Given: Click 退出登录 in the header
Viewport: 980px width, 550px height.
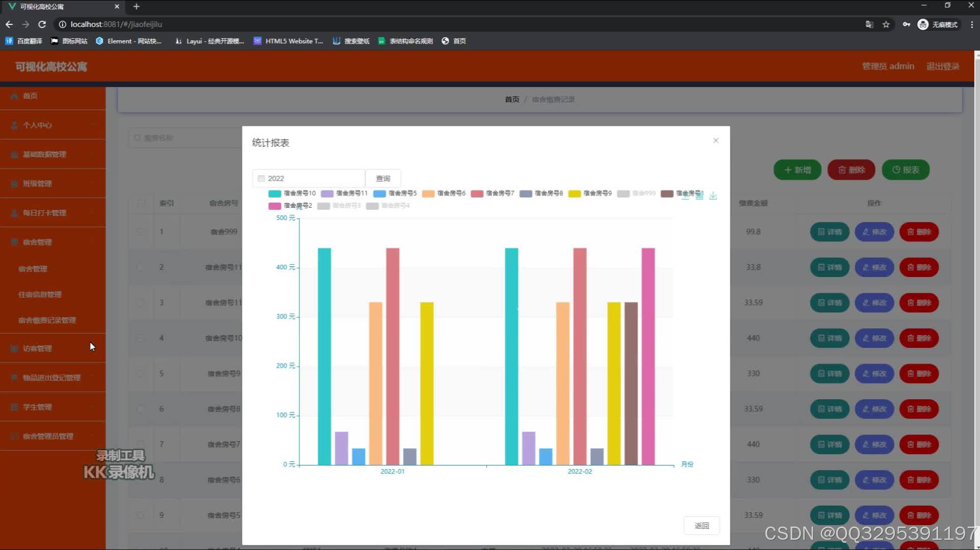Looking at the screenshot, I should (943, 67).
